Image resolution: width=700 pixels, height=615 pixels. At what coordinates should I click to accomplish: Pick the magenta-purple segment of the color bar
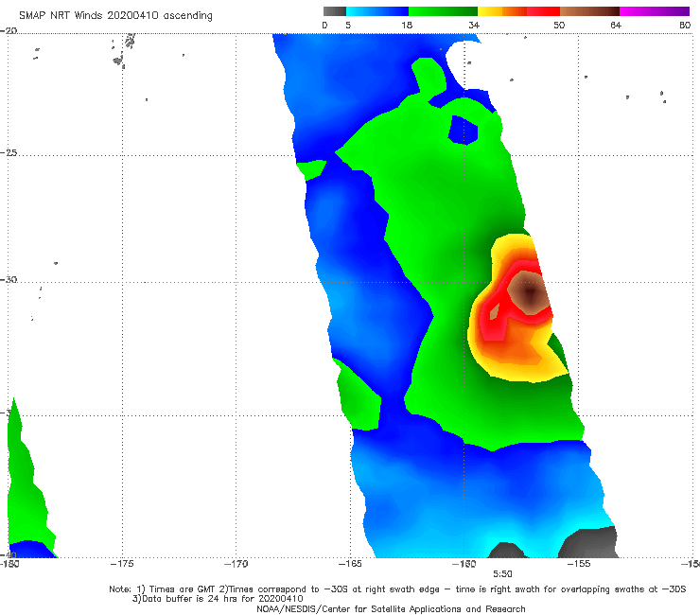click(x=655, y=11)
